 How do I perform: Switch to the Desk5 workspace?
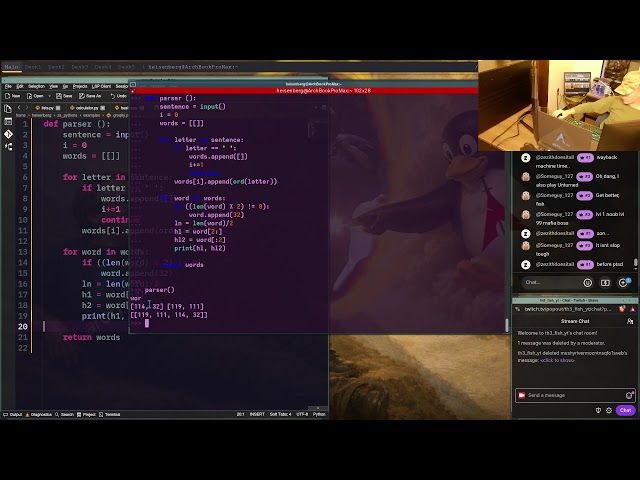[126, 67]
